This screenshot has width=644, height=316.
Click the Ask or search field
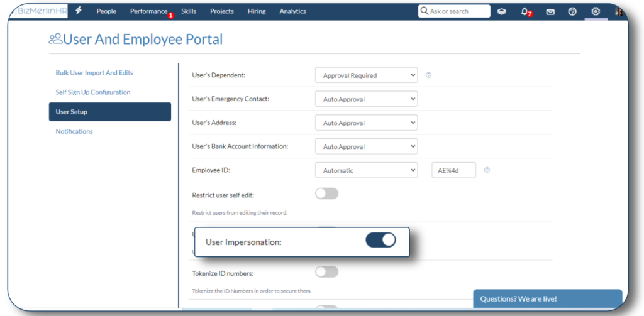[454, 11]
